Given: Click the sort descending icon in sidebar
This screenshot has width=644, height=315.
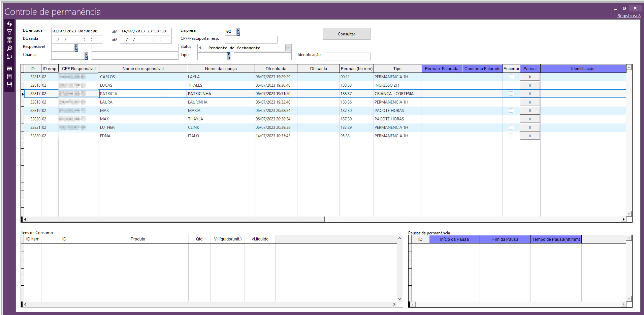Looking at the screenshot, I should click(x=9, y=56).
